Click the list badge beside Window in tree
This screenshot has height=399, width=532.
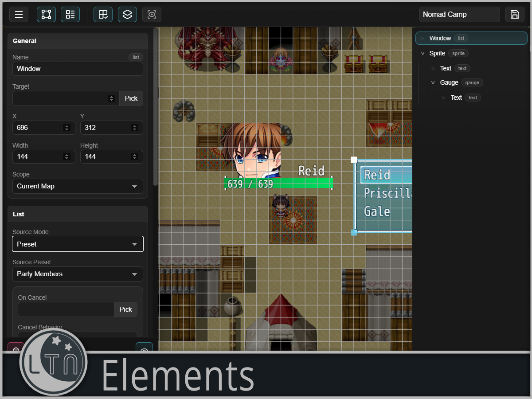pyautogui.click(x=461, y=39)
